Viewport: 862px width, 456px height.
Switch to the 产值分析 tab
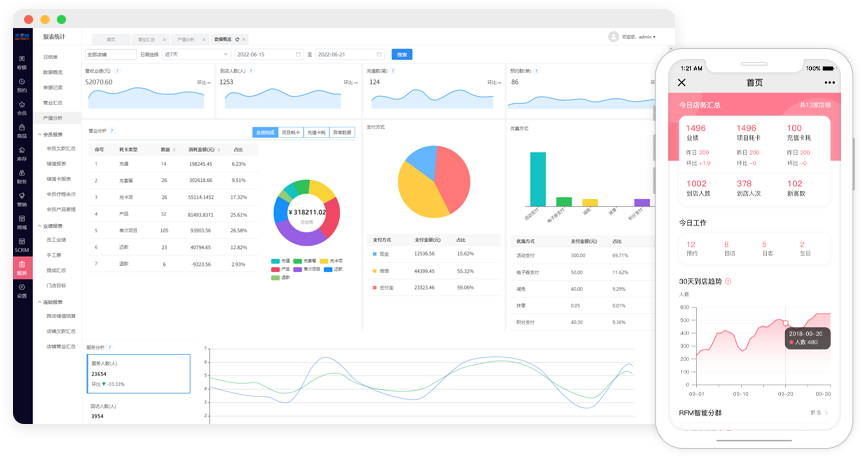188,38
